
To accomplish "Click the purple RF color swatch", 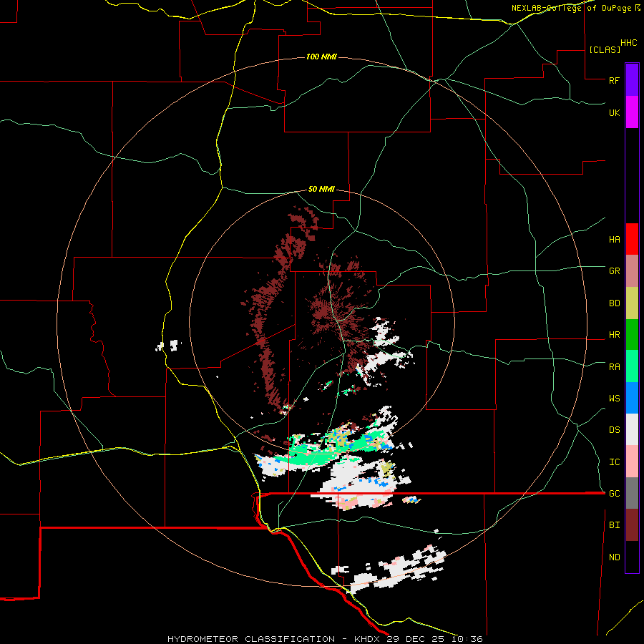I will 632,80.
